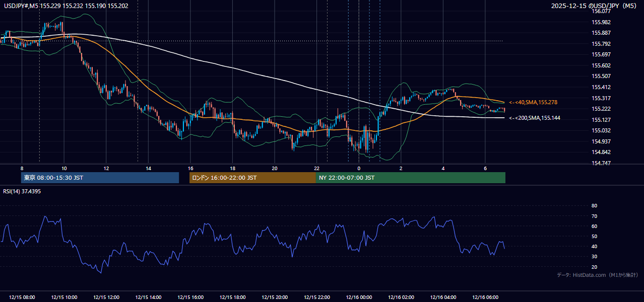
Task: Click the ロンドン 16:00-22:00 JST session bar
Action: pyautogui.click(x=252, y=178)
